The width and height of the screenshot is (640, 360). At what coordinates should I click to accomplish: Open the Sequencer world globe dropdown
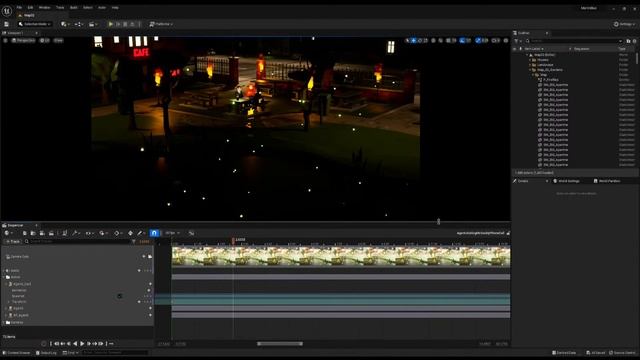click(x=8, y=233)
